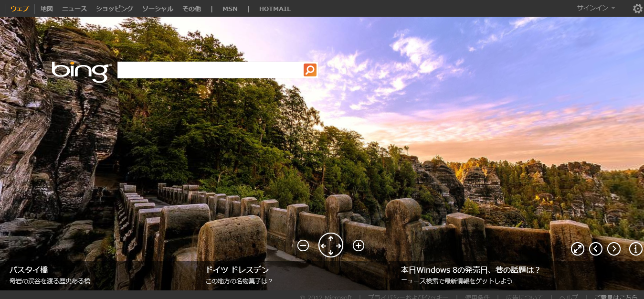This screenshot has width=644, height=299.
Task: Select the 地図 tab
Action: tap(47, 9)
